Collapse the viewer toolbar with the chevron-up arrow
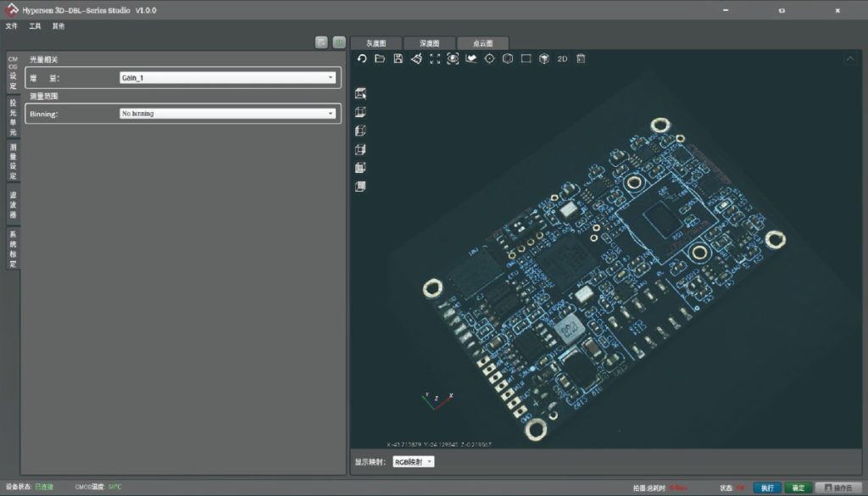 tap(850, 59)
